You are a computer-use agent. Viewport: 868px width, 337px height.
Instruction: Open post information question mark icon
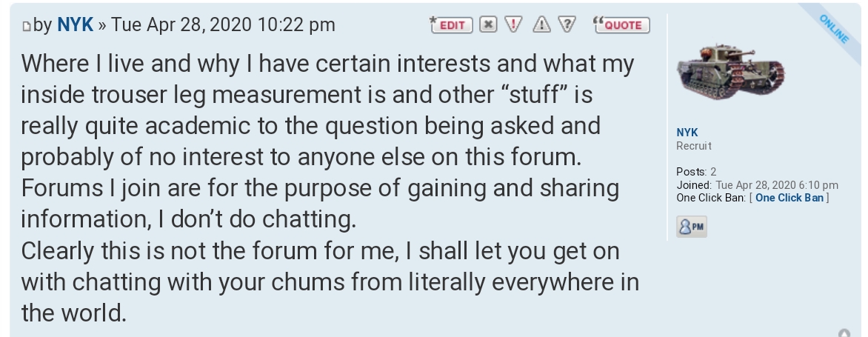click(568, 24)
